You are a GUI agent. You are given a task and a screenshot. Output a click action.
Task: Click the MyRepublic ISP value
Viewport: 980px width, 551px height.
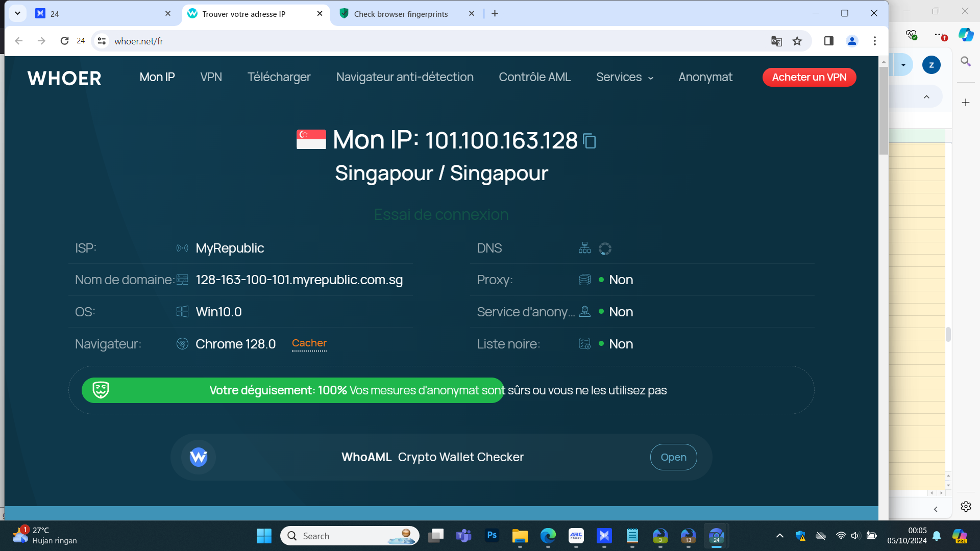[x=230, y=248]
